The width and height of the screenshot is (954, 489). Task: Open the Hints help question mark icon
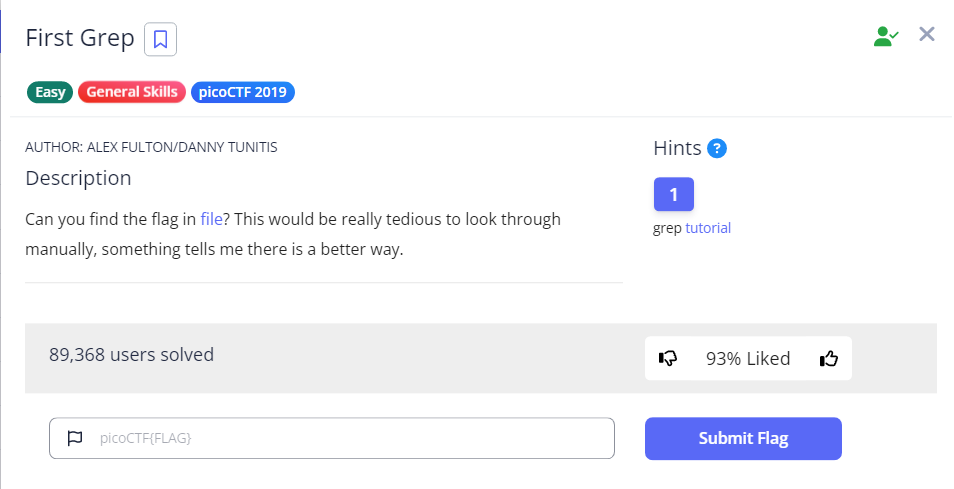pyautogui.click(x=716, y=149)
